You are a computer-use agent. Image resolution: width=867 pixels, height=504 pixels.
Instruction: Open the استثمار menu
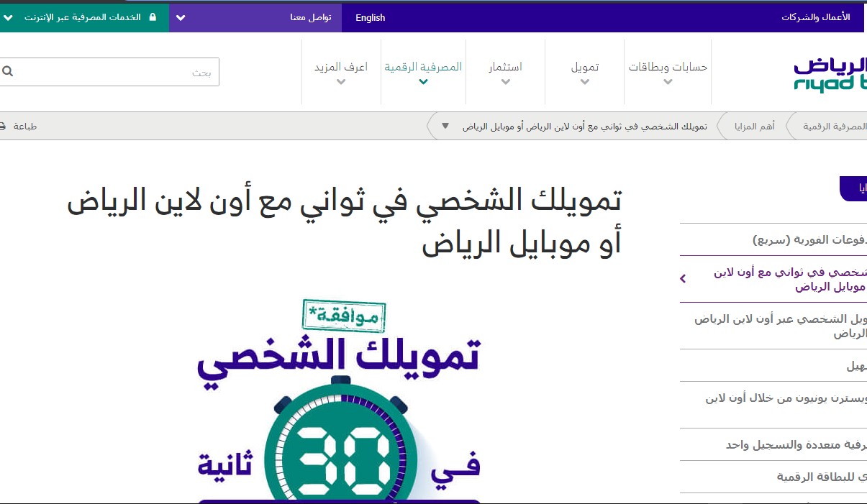tap(506, 67)
